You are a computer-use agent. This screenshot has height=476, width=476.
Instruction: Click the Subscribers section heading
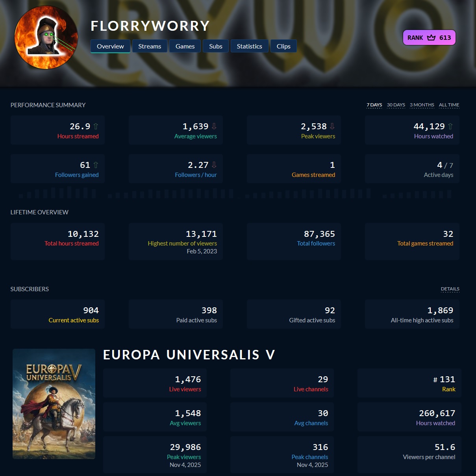point(30,289)
